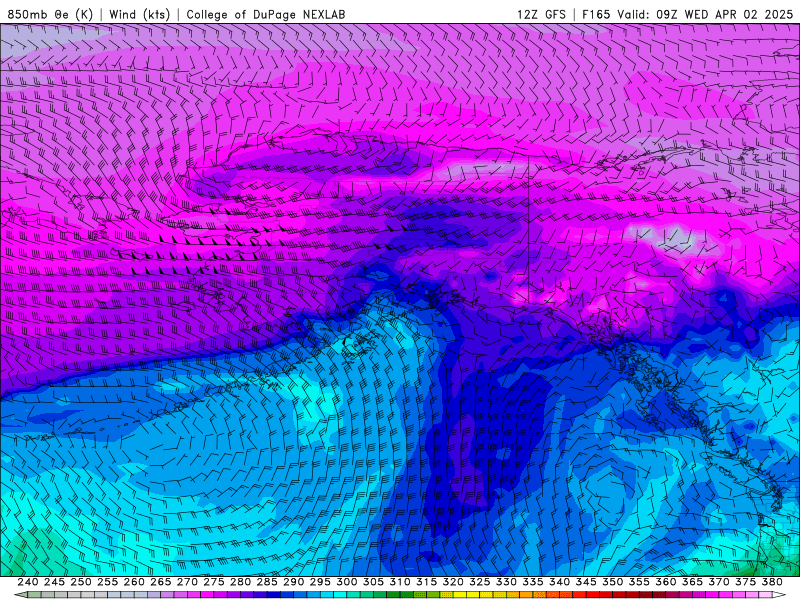Click the 270 value on the color scale
The height and width of the screenshot is (600, 800).
click(187, 582)
